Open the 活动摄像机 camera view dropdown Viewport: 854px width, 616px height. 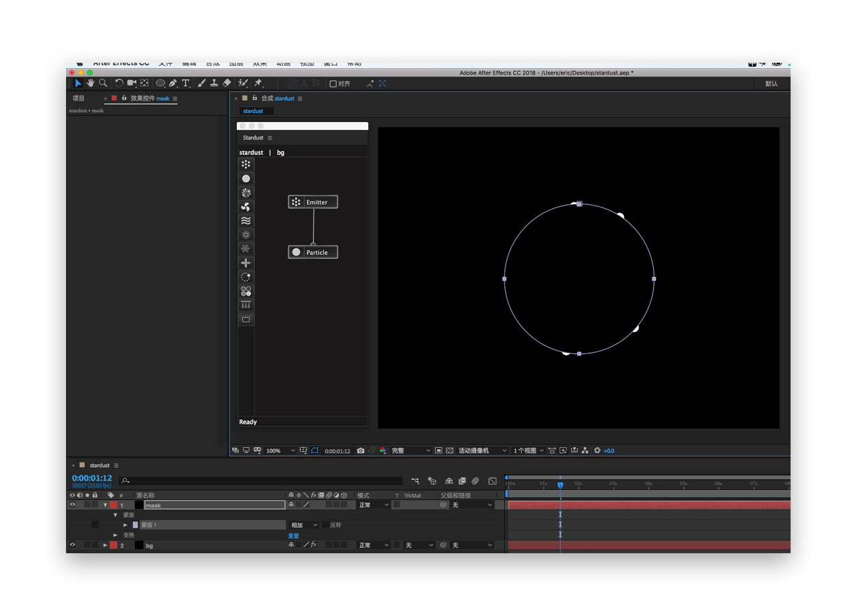pos(482,450)
